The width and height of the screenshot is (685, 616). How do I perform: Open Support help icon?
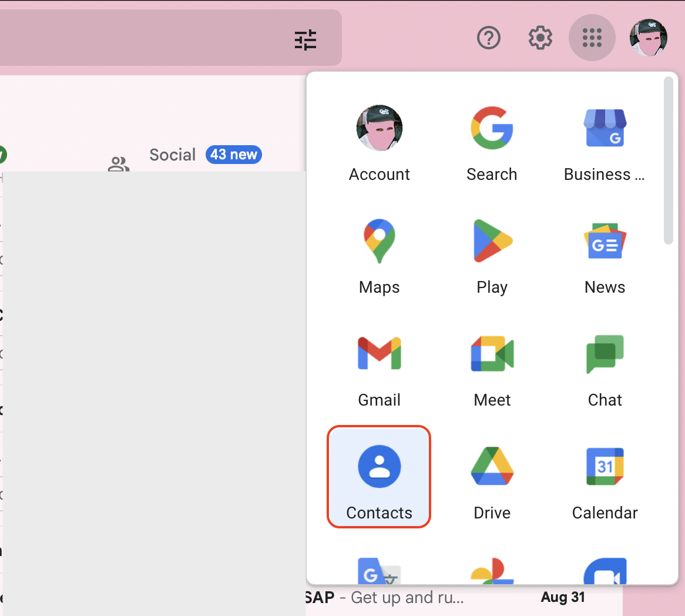pyautogui.click(x=488, y=38)
